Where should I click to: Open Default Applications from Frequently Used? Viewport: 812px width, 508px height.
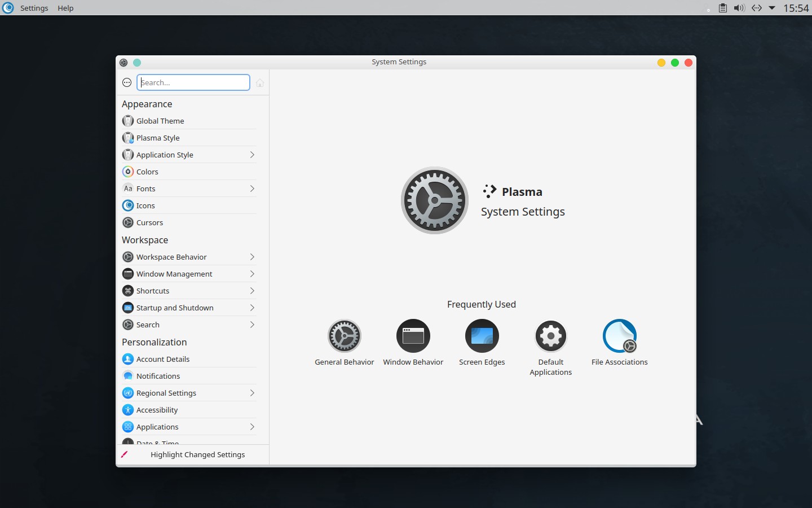click(x=551, y=348)
